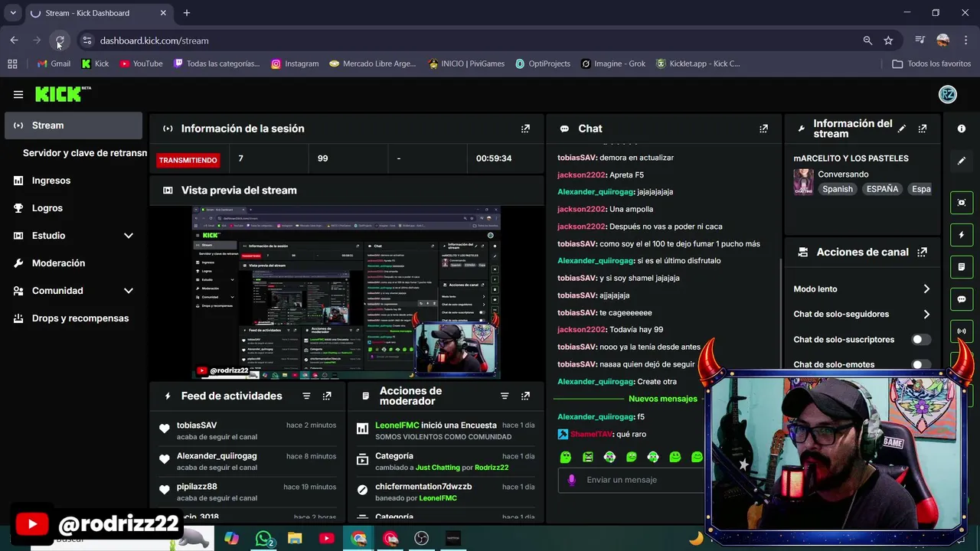Toggle stream preview widget in right rail
The image size is (980, 551).
coord(962,202)
